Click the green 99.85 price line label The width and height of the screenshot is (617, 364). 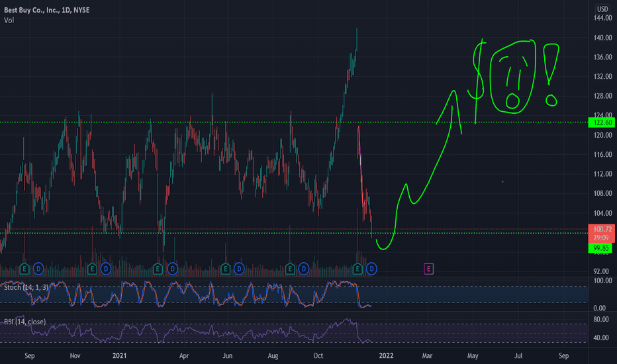[x=600, y=248]
